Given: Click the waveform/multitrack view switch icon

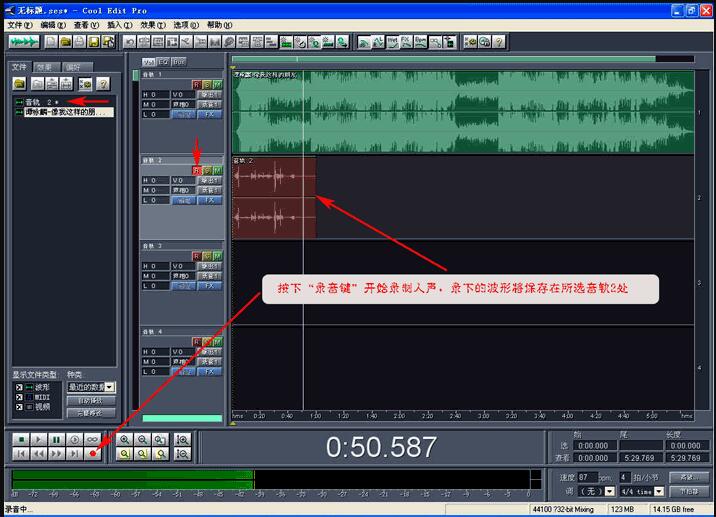Looking at the screenshot, I should click(x=24, y=42).
